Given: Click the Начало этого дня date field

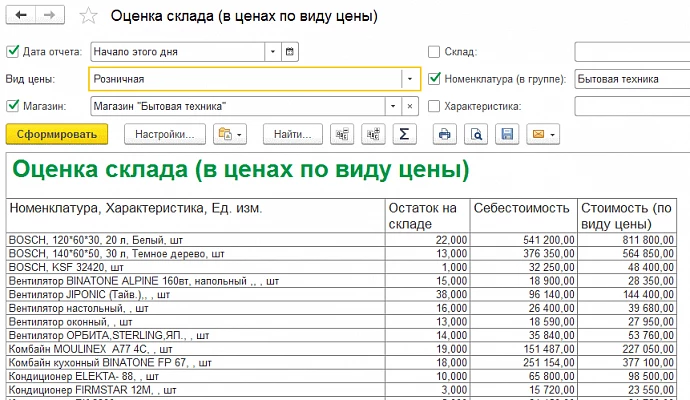Looking at the screenshot, I should (178, 51).
